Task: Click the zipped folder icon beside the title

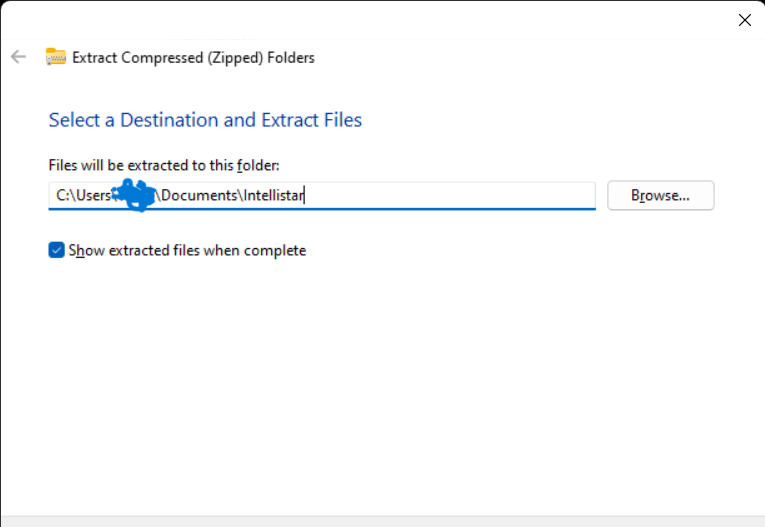Action: (56, 57)
